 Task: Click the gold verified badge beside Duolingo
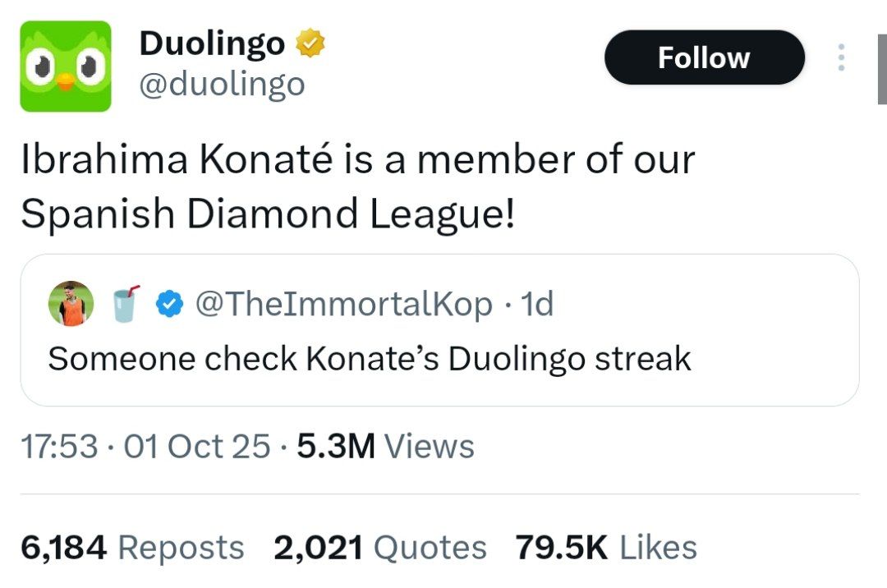coord(310,44)
